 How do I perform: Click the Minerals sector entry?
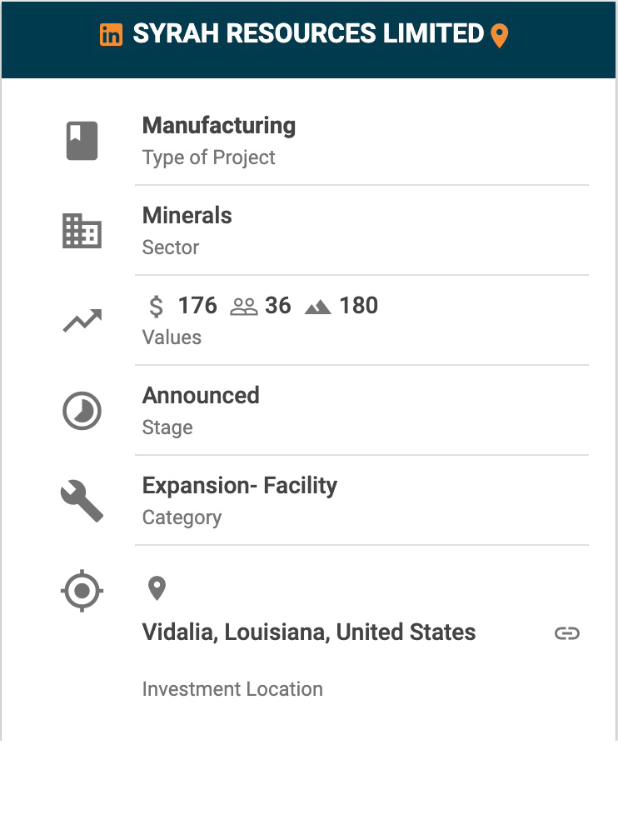coord(187,216)
